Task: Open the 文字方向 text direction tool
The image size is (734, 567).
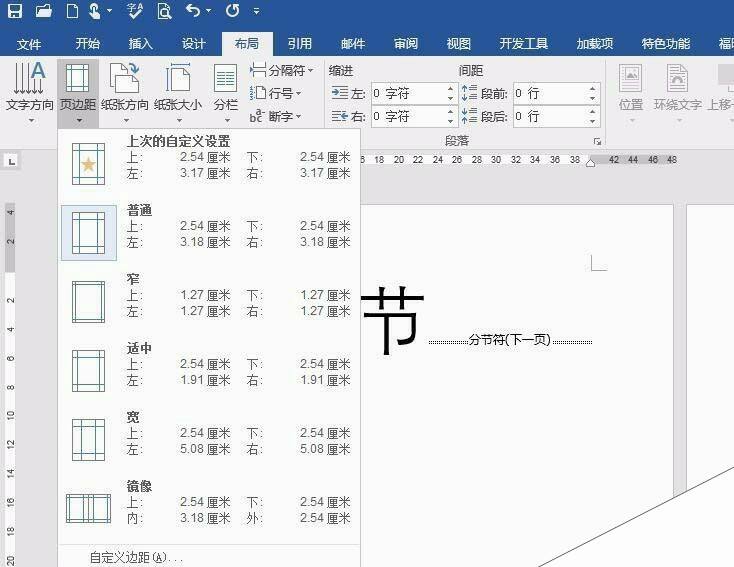Action: [29, 92]
